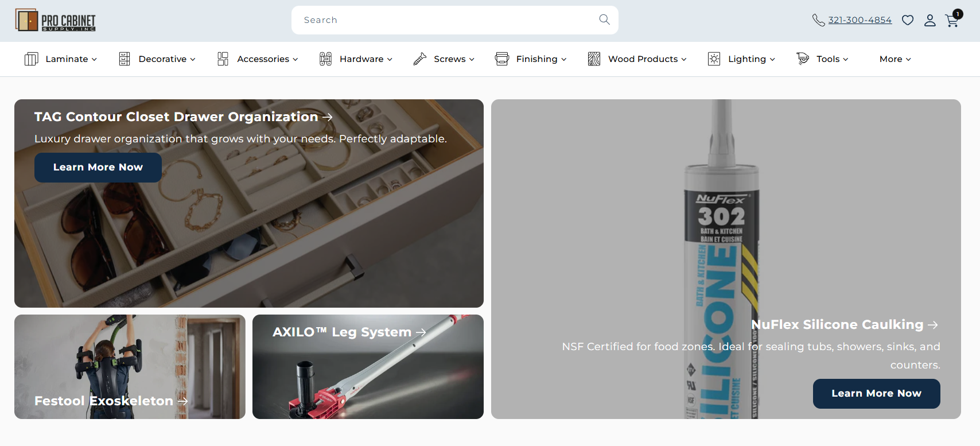Viewport: 980px width, 446px height.
Task: Click the Lighting category icon
Action: click(x=714, y=59)
